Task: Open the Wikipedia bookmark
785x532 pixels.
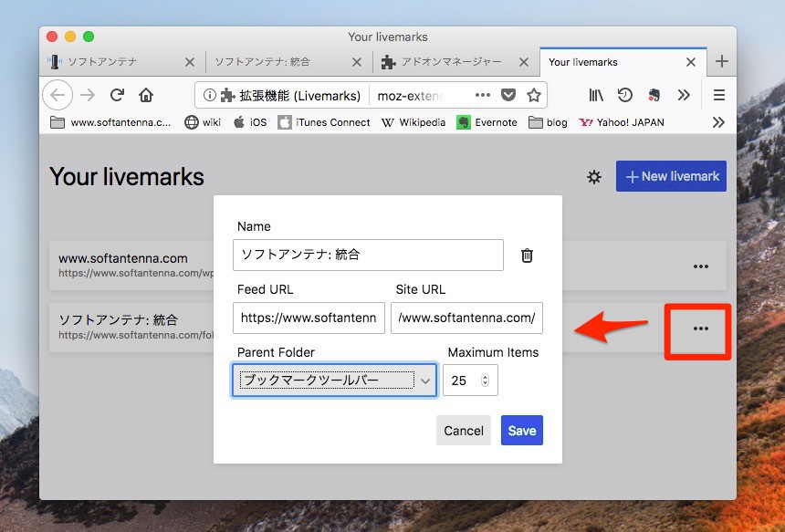Action: (413, 122)
